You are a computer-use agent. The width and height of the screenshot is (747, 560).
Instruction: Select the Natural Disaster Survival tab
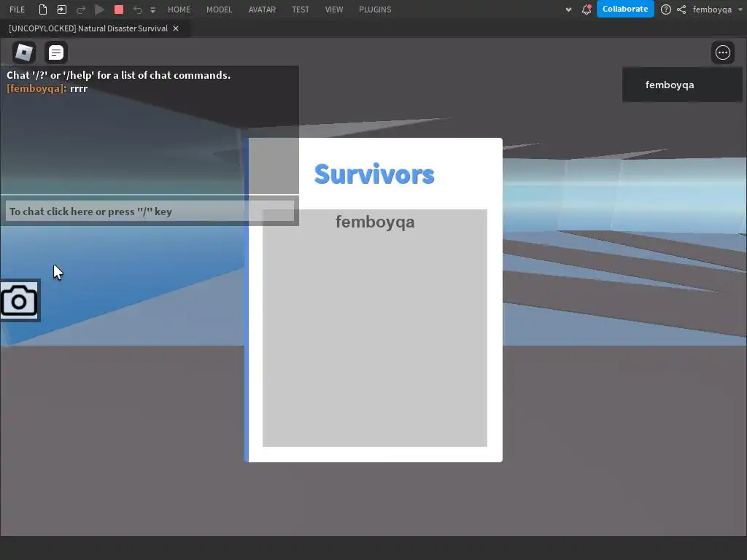[x=88, y=28]
